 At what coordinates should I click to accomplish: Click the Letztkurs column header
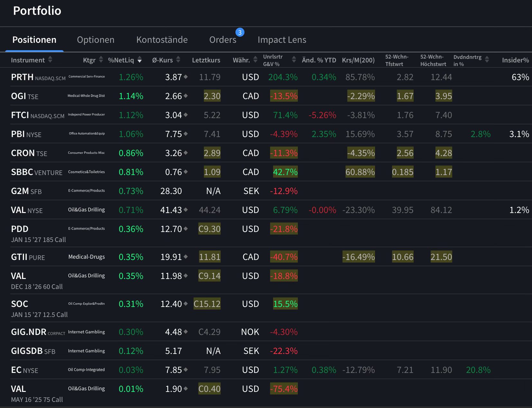tap(206, 60)
